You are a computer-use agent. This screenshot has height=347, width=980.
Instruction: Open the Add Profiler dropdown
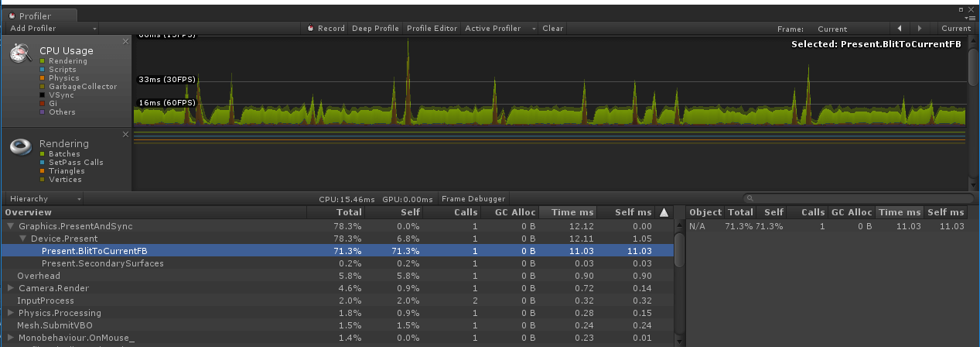pos(53,29)
